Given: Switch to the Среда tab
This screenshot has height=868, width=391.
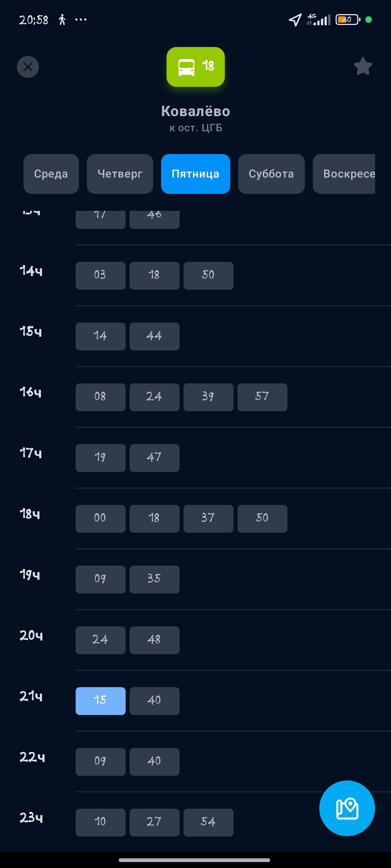Looking at the screenshot, I should click(51, 174).
